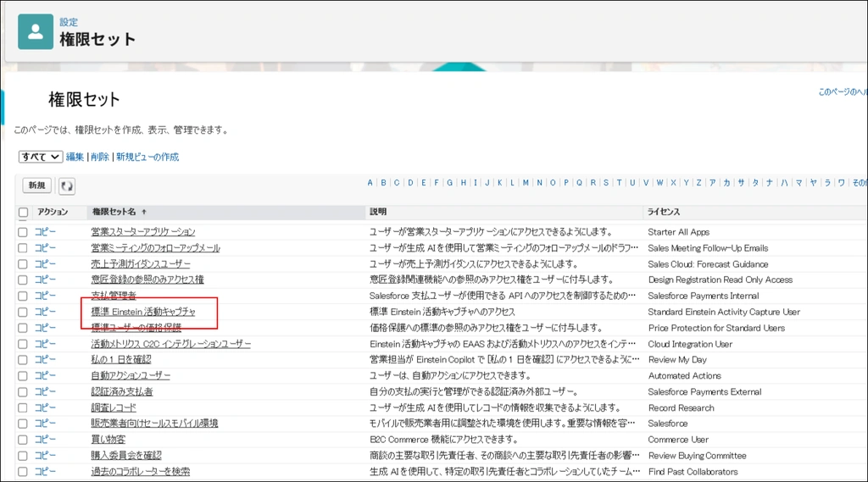The width and height of the screenshot is (868, 482).
Task: Click the 編集 view link
Action: (x=75, y=157)
